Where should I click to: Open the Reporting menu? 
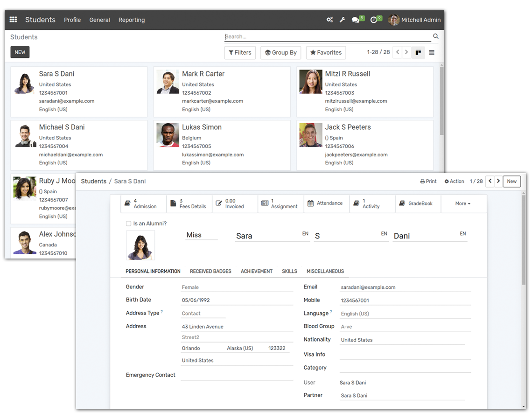point(132,20)
